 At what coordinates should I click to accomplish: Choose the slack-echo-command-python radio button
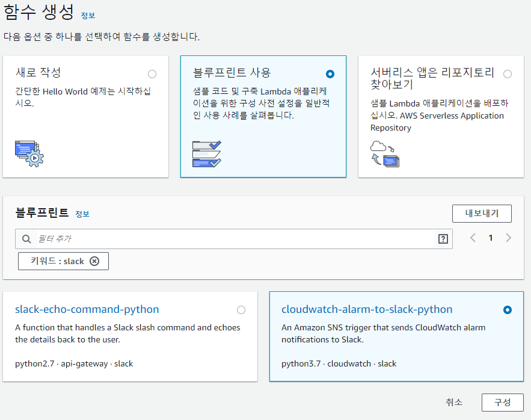(x=241, y=310)
